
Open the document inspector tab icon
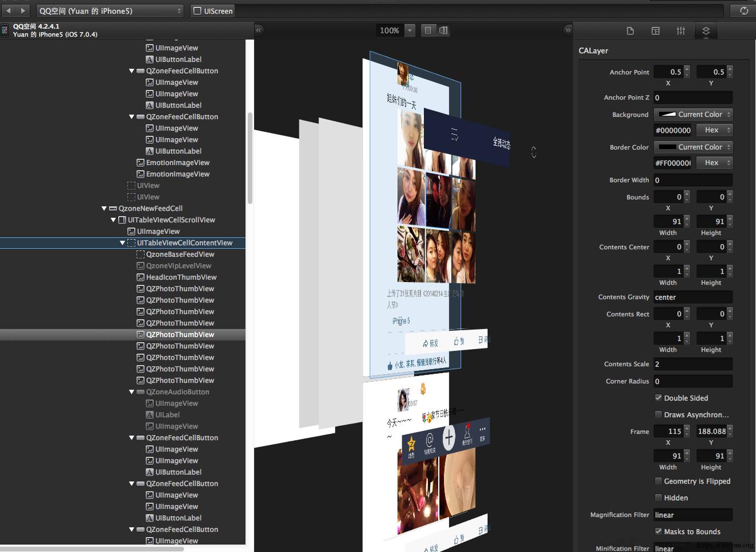pos(630,31)
